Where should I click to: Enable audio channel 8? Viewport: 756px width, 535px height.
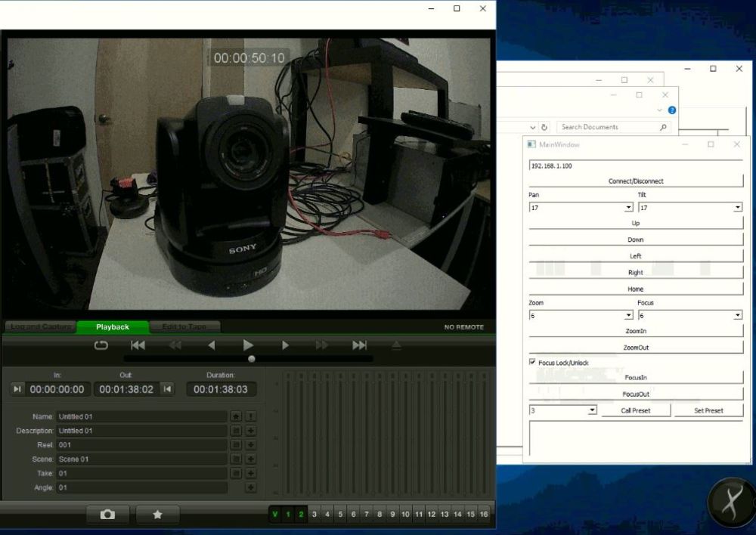pyautogui.click(x=380, y=515)
